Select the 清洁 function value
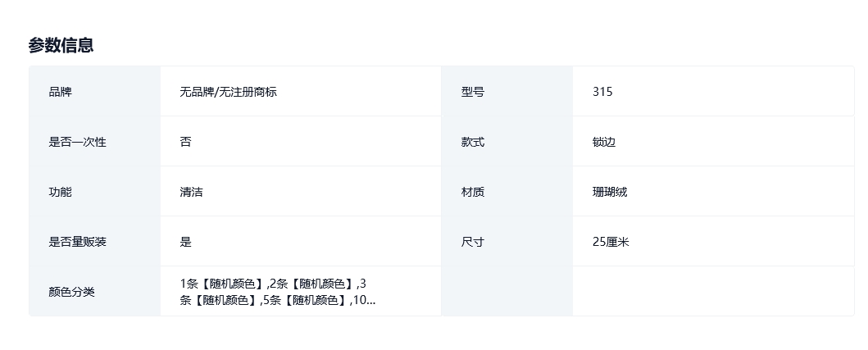 [192, 192]
